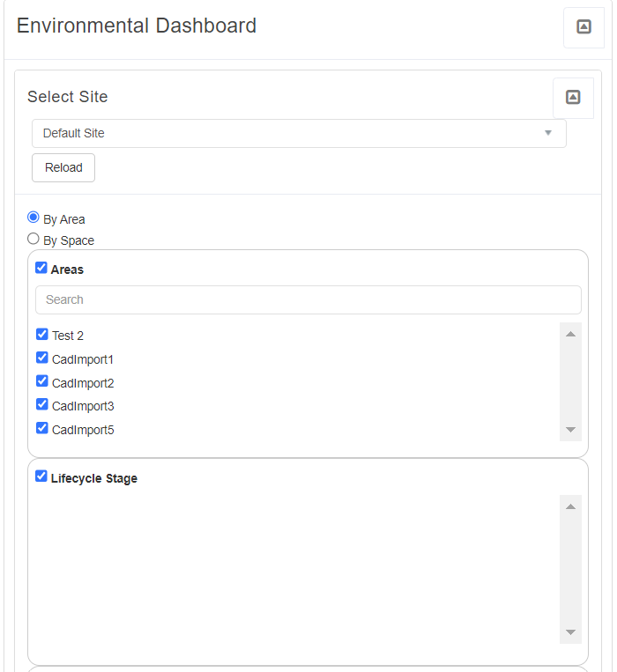This screenshot has width=617, height=672.
Task: Uncheck the Areas master checkbox
Action: [41, 268]
